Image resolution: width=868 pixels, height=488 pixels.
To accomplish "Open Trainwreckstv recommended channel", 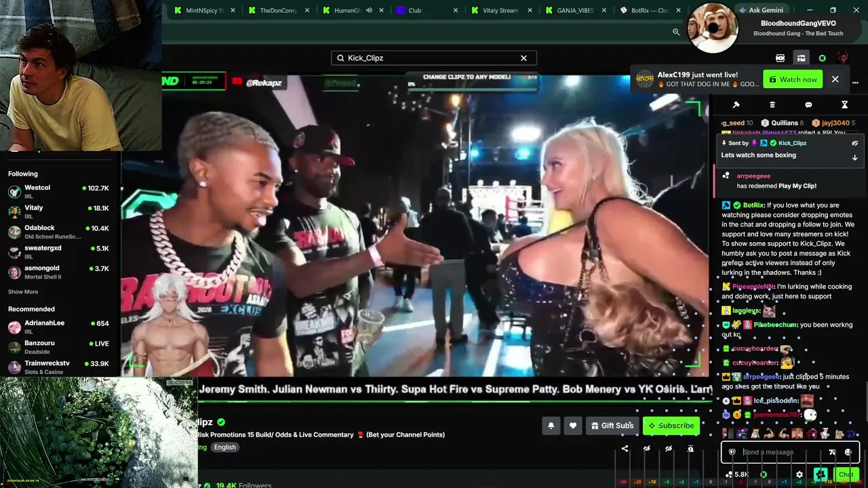I will pyautogui.click(x=58, y=367).
